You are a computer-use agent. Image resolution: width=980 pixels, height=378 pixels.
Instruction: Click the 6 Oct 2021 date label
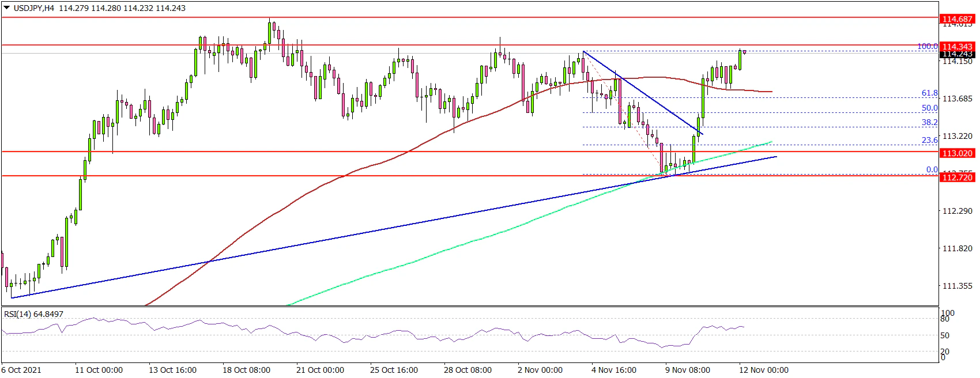21,370
